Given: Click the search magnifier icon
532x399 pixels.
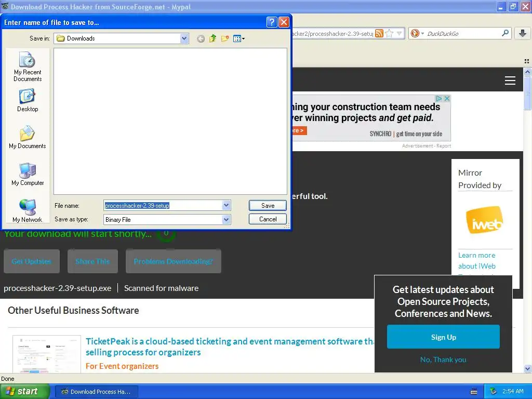Looking at the screenshot, I should pos(505,33).
